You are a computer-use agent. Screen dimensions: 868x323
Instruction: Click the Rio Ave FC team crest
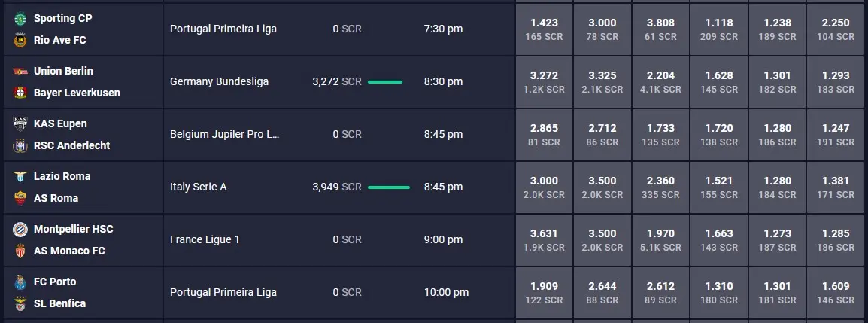coord(20,40)
